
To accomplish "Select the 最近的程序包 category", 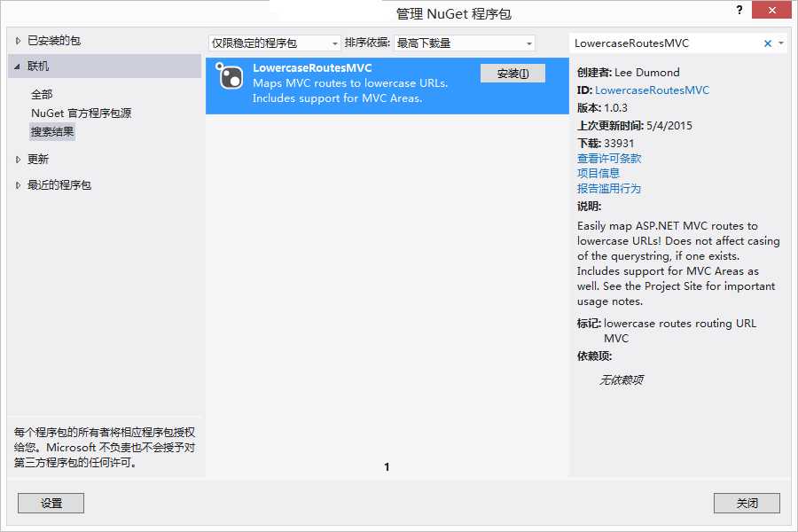I will pyautogui.click(x=59, y=184).
